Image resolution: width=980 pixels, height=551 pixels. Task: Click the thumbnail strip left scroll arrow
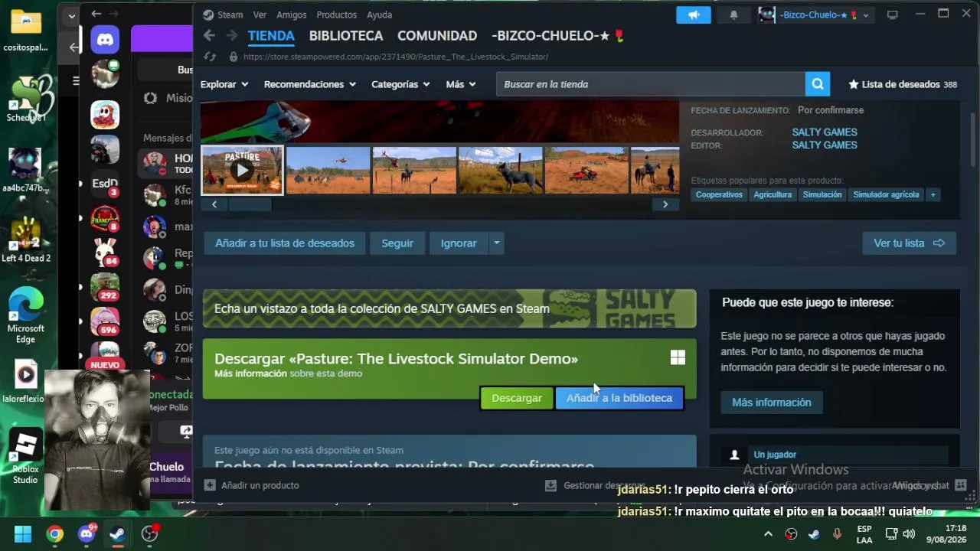click(x=214, y=204)
